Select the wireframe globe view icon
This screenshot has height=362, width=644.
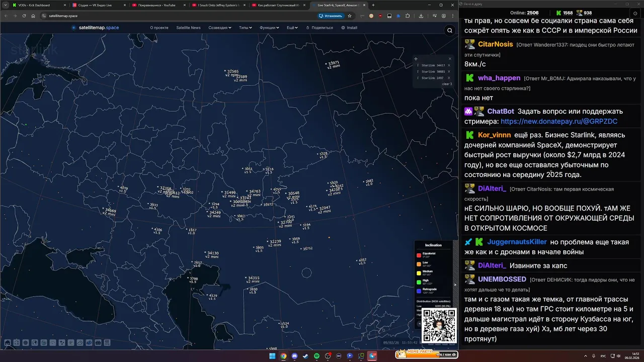pyautogui.click(x=26, y=342)
